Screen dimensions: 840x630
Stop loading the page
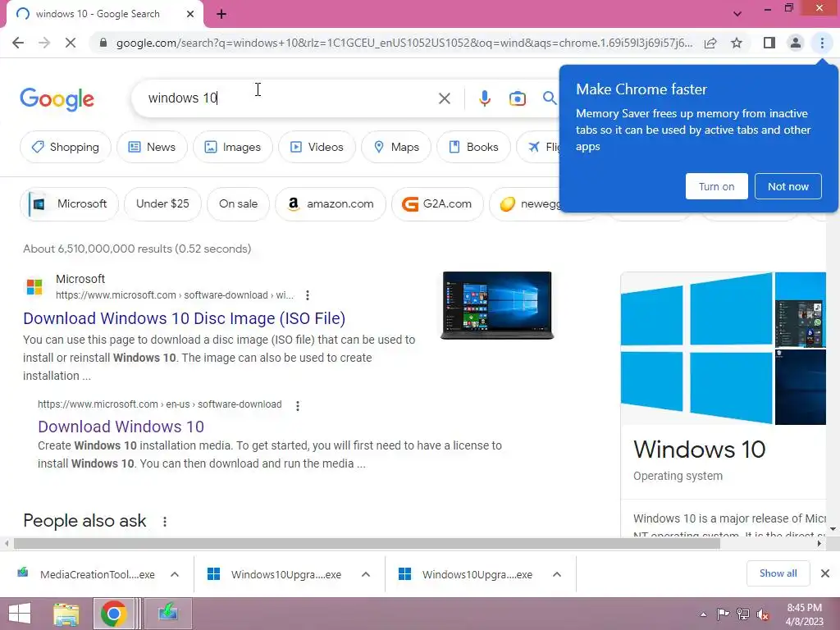pyautogui.click(x=71, y=43)
